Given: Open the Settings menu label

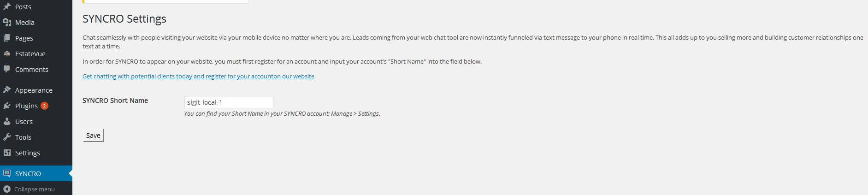Looking at the screenshot, I should pyautogui.click(x=28, y=153).
